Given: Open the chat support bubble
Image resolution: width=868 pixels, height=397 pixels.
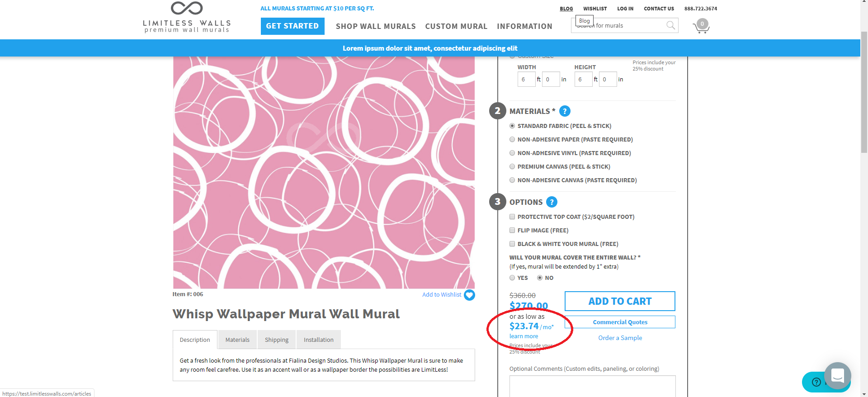Looking at the screenshot, I should pyautogui.click(x=837, y=375).
